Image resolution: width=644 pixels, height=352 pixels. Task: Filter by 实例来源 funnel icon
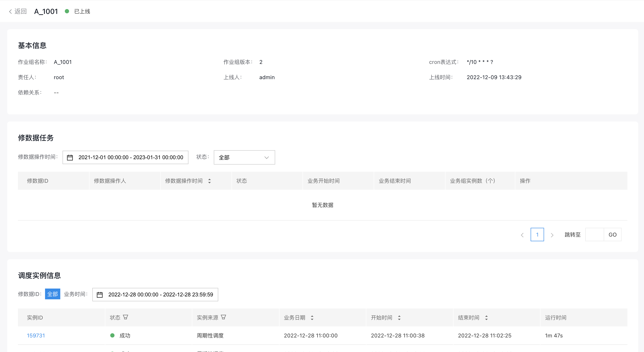(x=223, y=317)
